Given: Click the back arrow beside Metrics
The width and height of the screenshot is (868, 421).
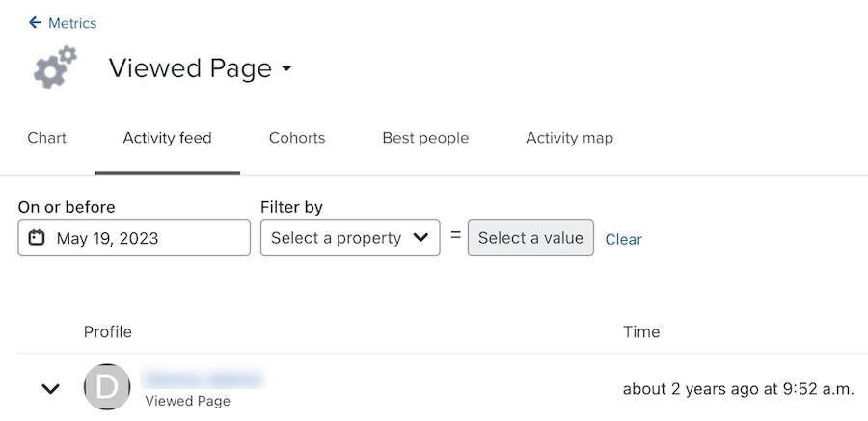Looking at the screenshot, I should pos(35,22).
